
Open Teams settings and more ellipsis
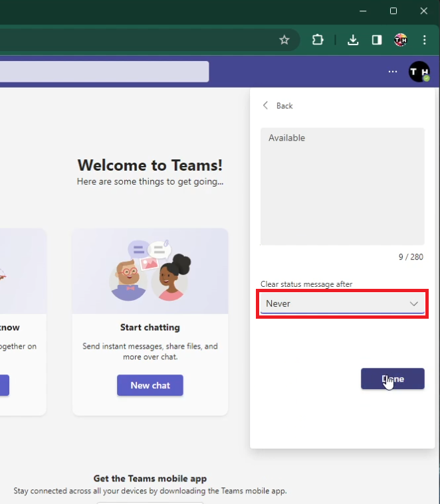(393, 72)
